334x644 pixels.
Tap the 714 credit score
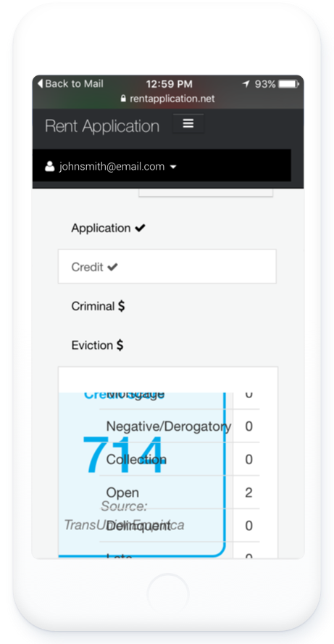[123, 455]
